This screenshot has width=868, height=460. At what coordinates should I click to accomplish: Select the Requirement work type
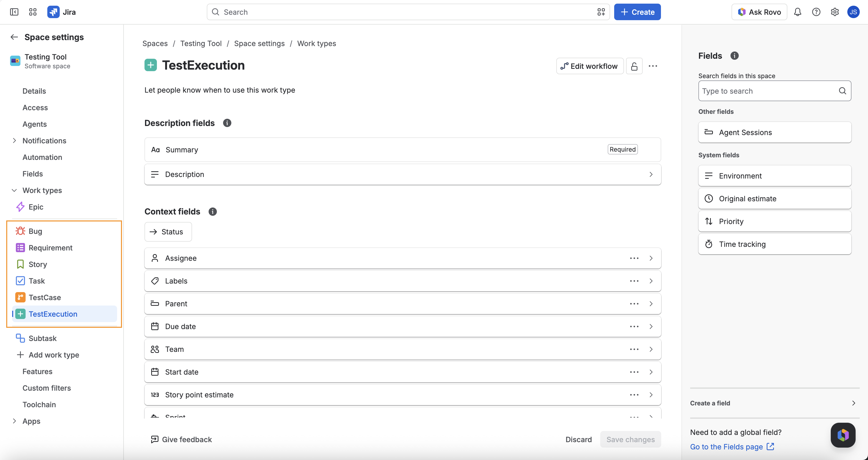click(64, 248)
